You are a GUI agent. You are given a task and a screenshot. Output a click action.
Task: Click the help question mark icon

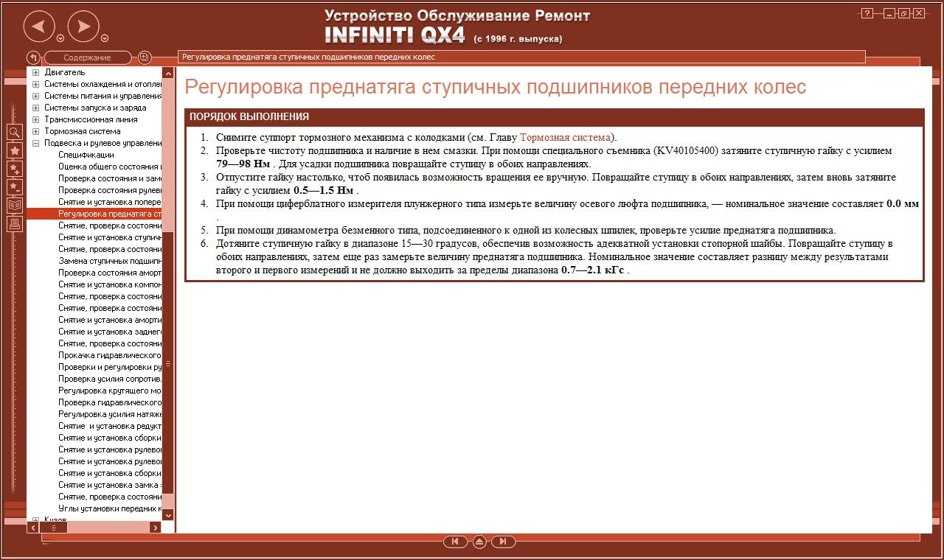click(x=867, y=13)
